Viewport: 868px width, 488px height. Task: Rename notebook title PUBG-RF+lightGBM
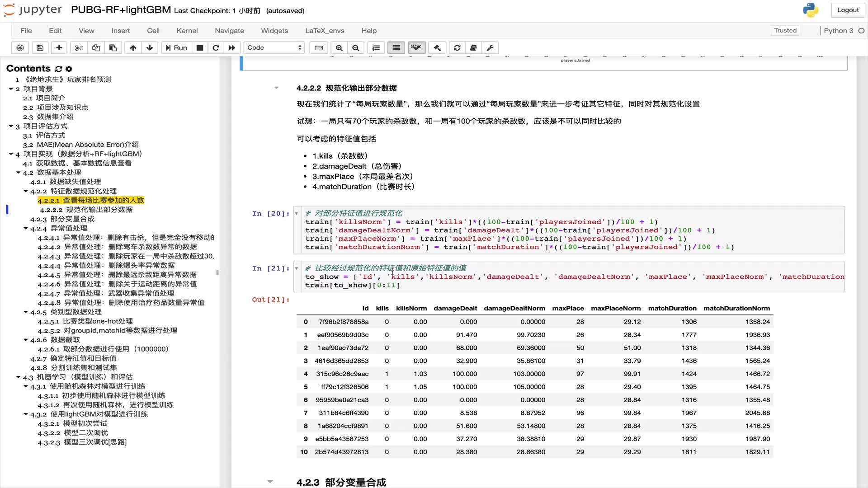tap(121, 10)
